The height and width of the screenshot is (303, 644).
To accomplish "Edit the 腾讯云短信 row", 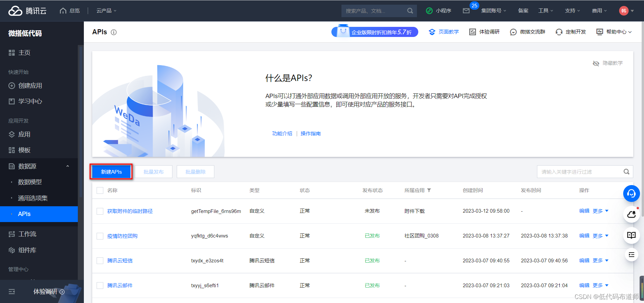I will pos(584,261).
